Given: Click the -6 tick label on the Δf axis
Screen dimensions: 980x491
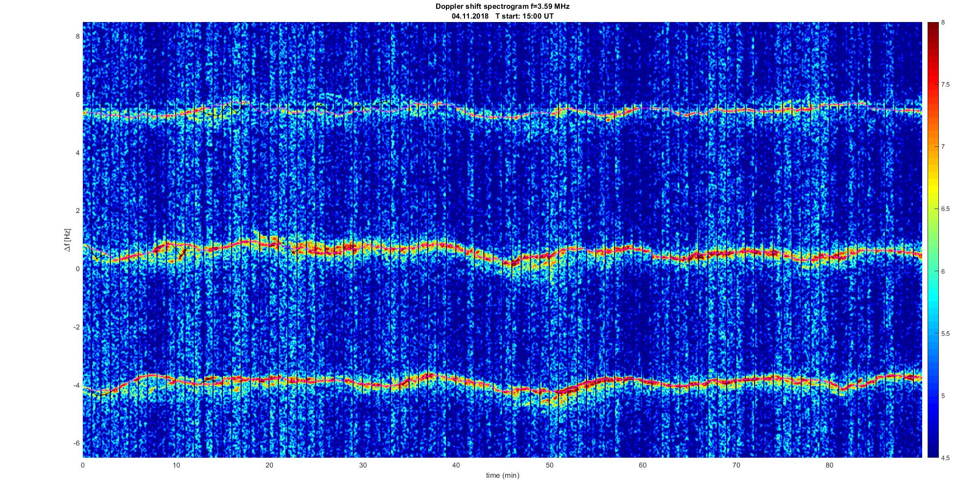Looking at the screenshot, I should coord(75,443).
